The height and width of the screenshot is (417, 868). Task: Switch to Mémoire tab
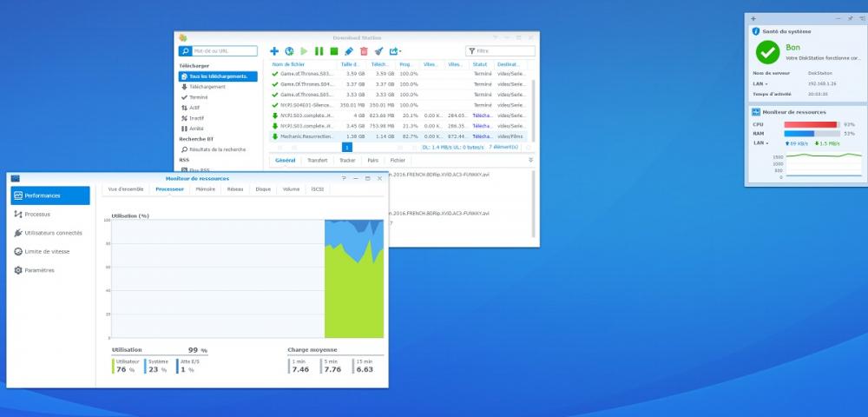206,189
